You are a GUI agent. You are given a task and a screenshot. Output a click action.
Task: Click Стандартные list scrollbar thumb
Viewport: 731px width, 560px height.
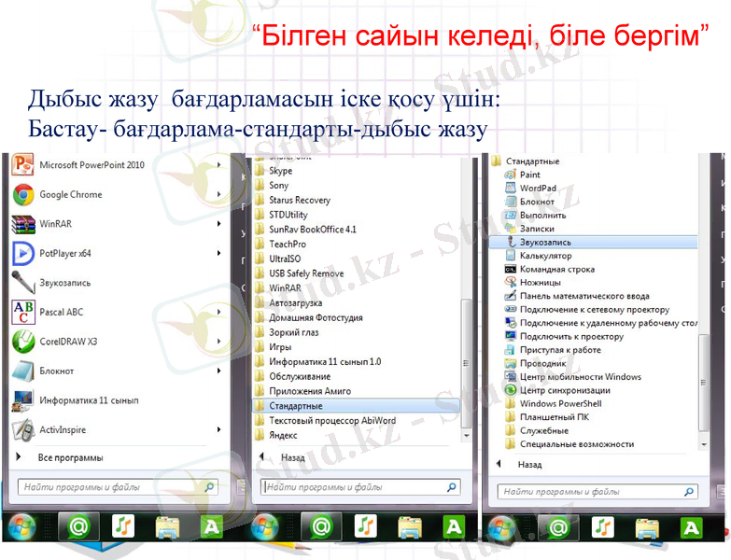point(704,383)
